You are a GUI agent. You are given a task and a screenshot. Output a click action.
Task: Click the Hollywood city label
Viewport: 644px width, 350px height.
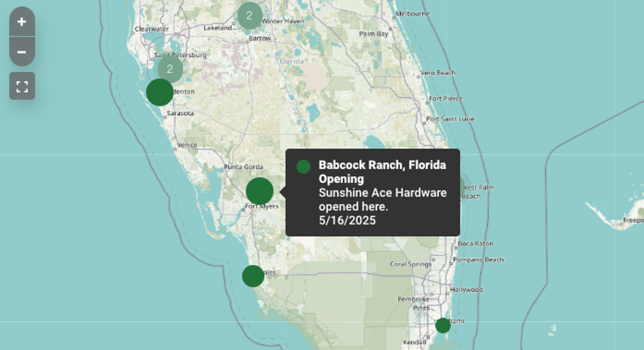pyautogui.click(x=466, y=290)
